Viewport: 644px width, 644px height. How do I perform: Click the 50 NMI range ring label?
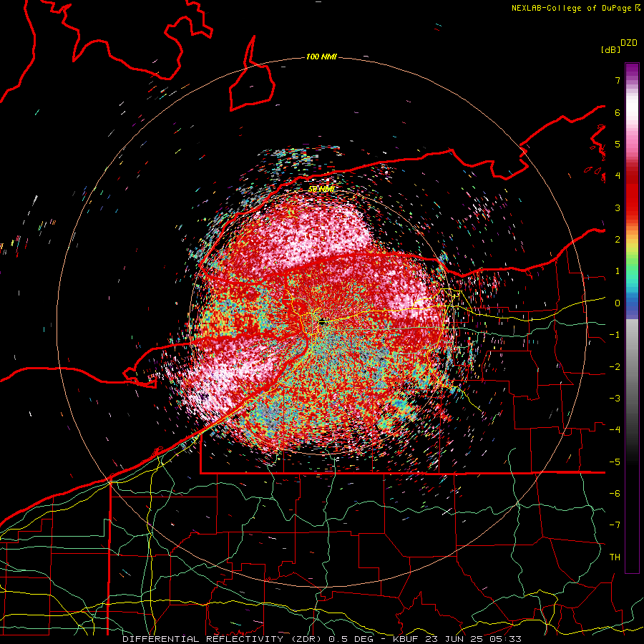[321, 189]
